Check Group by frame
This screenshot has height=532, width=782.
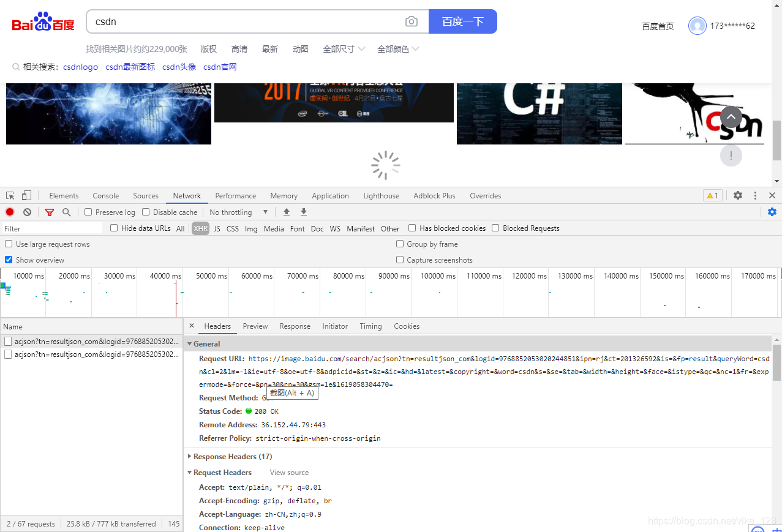400,244
